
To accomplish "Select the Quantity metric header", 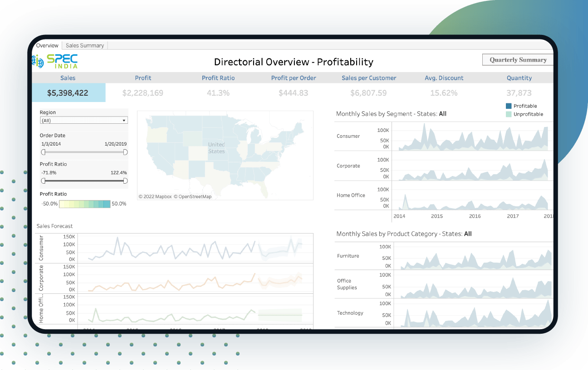I will (519, 78).
